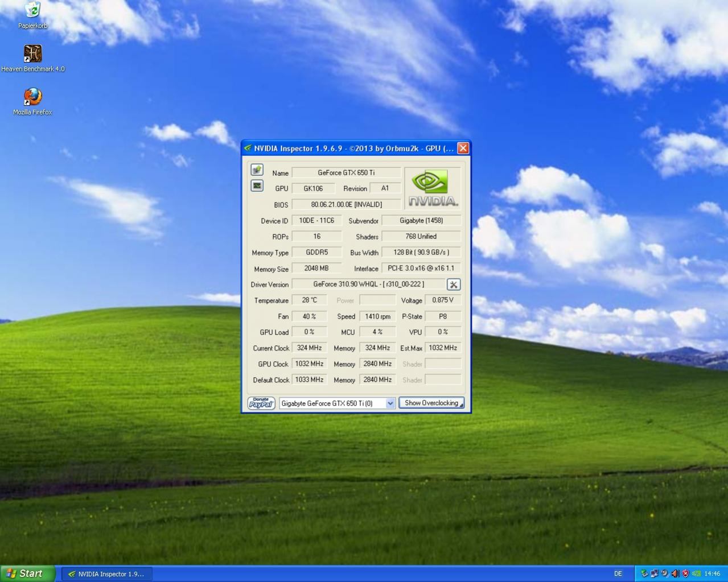The image size is (728, 582).
Task: Click the A1 revision field
Action: click(x=385, y=188)
